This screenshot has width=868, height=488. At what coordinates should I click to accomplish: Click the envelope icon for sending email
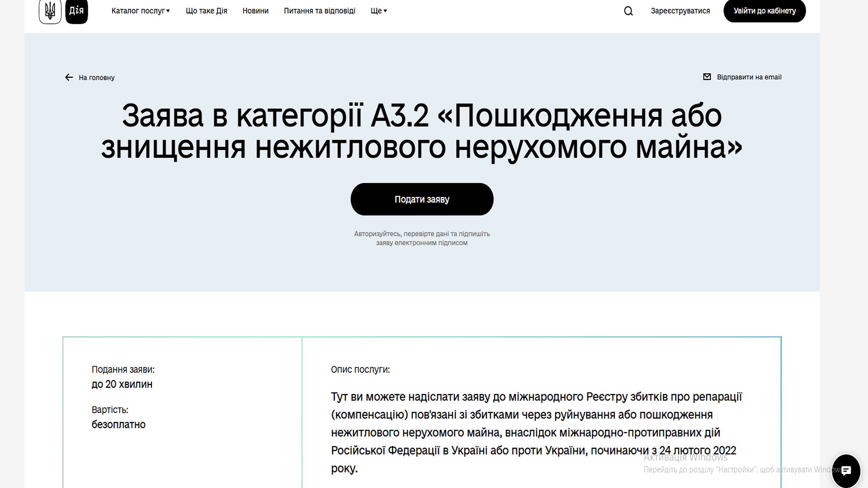pyautogui.click(x=707, y=77)
